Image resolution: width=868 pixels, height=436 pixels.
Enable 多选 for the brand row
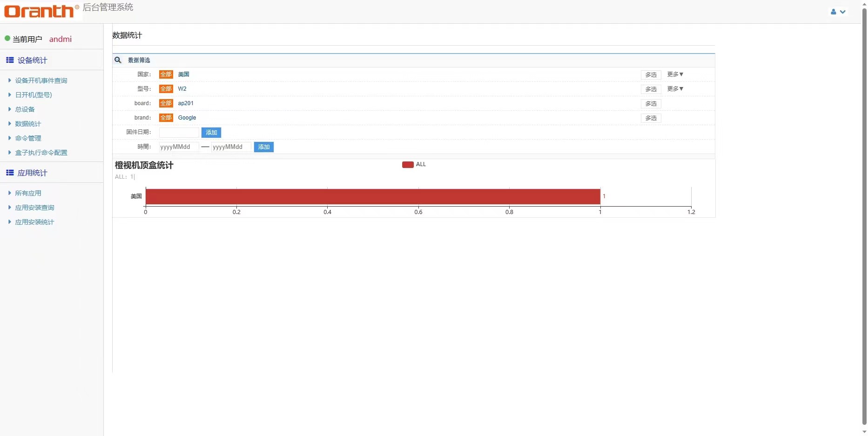click(x=651, y=118)
